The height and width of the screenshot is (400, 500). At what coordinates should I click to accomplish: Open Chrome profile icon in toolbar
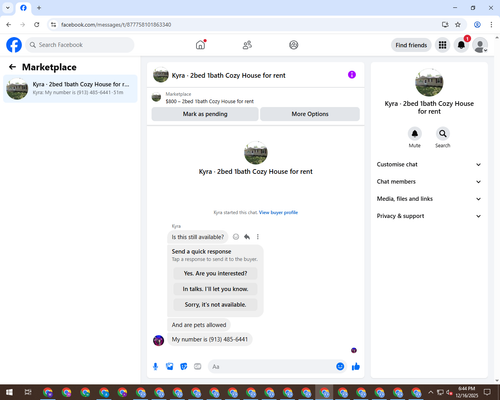[477, 25]
